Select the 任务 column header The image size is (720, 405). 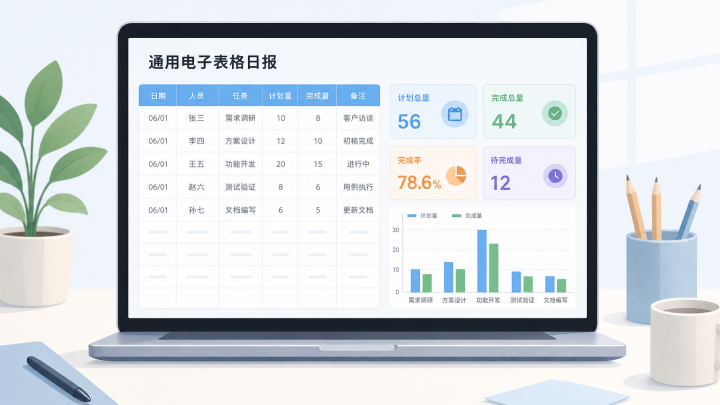click(x=240, y=96)
